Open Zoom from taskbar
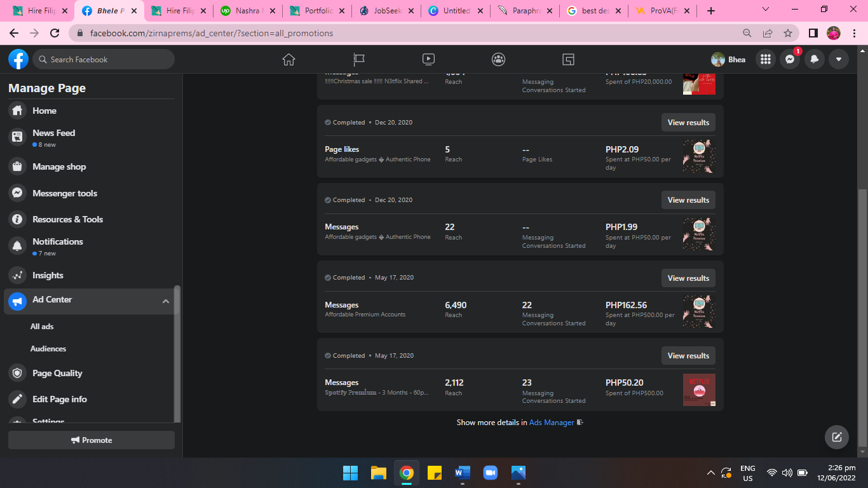This screenshot has height=488, width=868. pos(491,473)
